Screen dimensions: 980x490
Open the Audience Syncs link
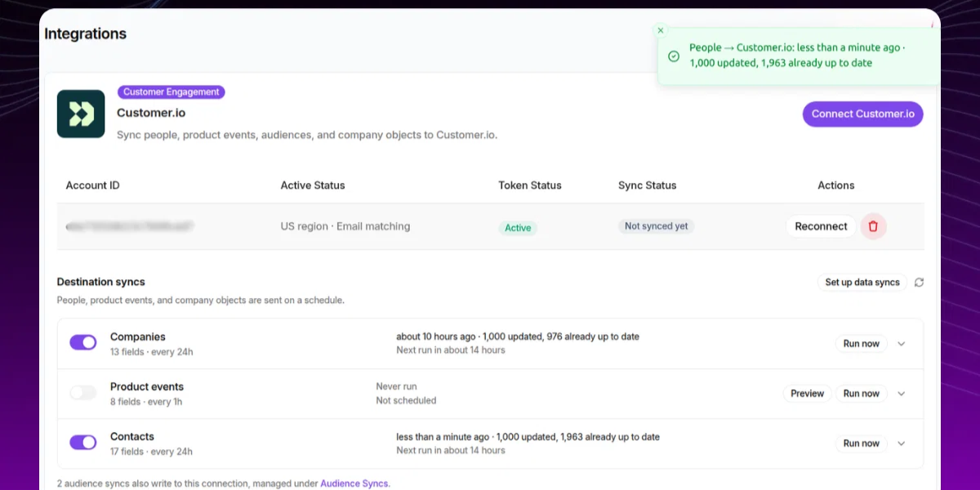coord(354,483)
